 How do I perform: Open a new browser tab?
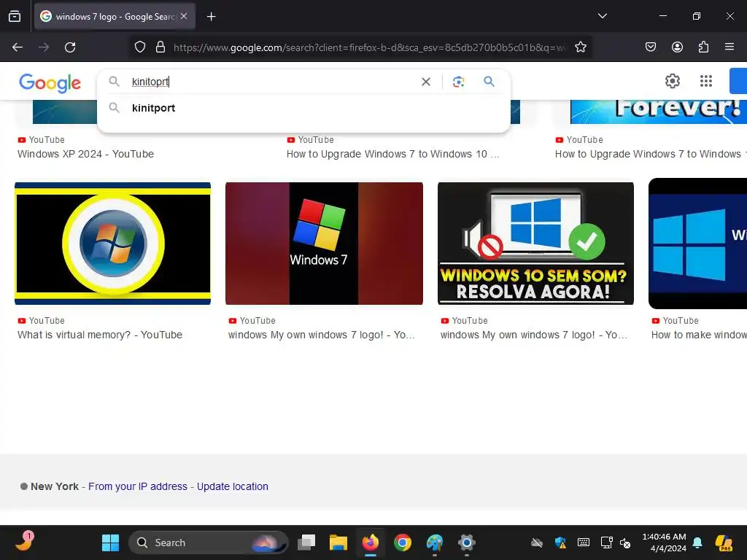211,17
